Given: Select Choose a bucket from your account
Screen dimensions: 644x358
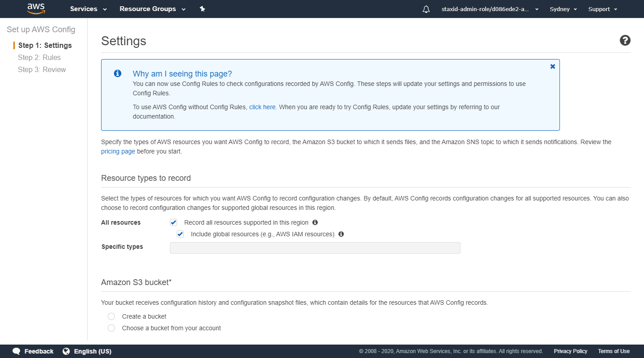Looking at the screenshot, I should 111,328.
